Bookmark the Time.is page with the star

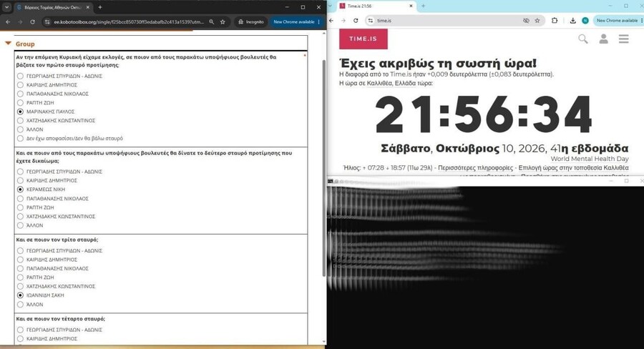pos(537,21)
